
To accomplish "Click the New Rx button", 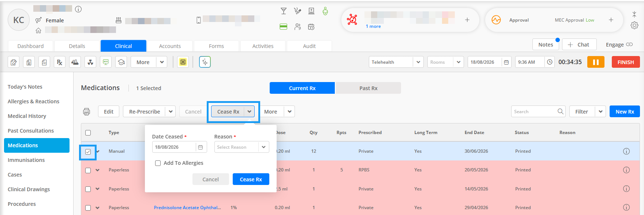I will [x=625, y=111].
